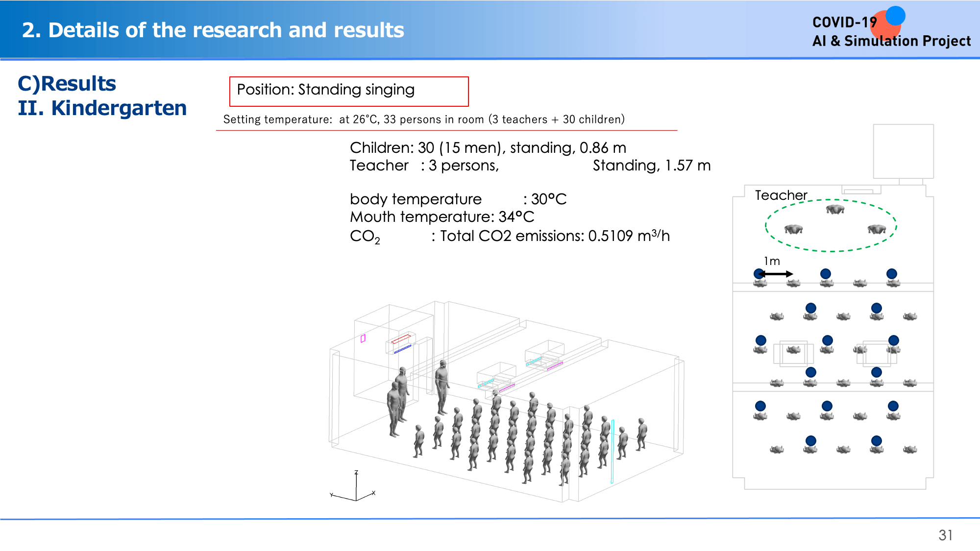This screenshot has height=551, width=980.
Task: Click the 'body temperature : 30°C' line
Action: (458, 199)
